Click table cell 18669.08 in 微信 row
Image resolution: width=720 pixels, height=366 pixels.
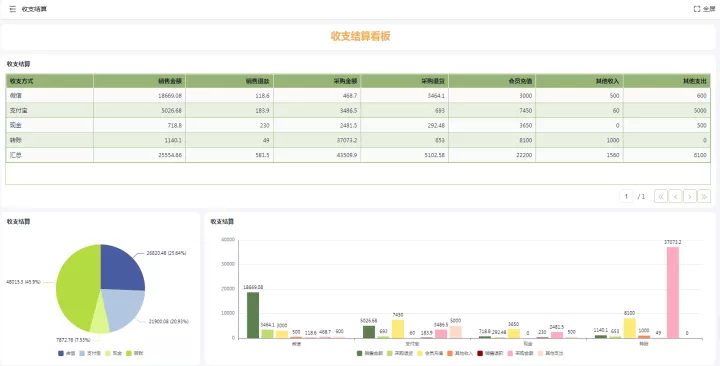pos(140,96)
